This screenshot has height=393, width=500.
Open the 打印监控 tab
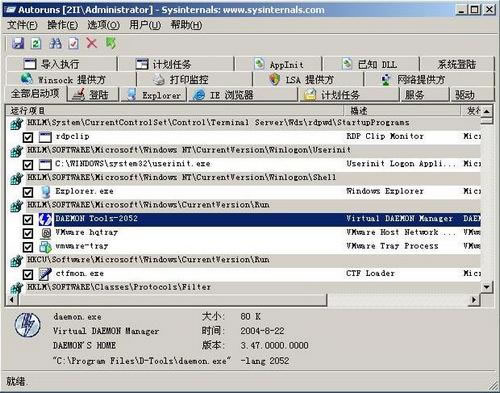(195, 79)
